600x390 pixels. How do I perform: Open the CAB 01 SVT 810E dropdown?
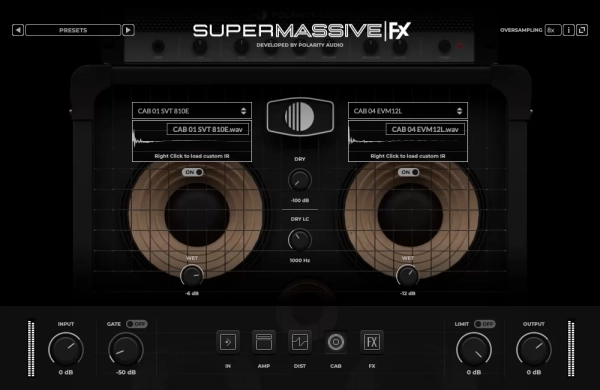[192, 111]
